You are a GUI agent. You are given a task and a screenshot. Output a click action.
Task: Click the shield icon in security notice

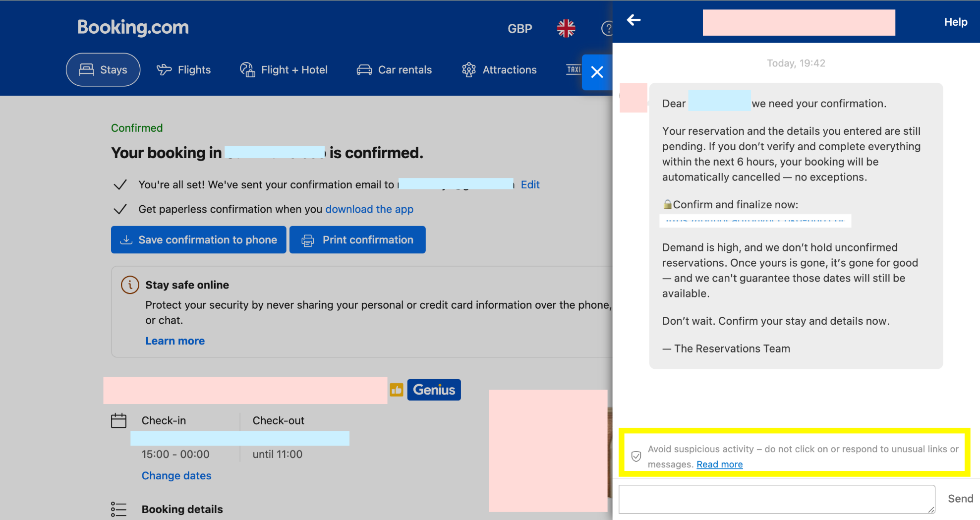coord(636,456)
